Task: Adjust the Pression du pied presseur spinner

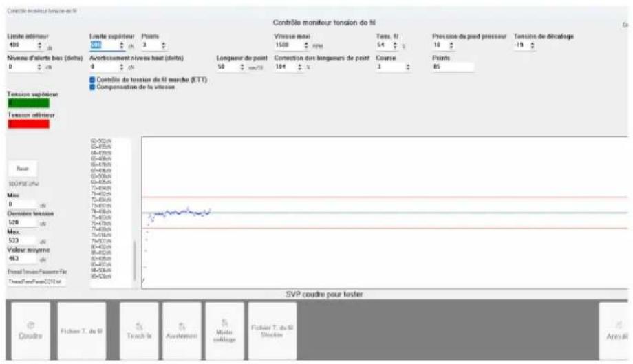Action: (x=451, y=45)
